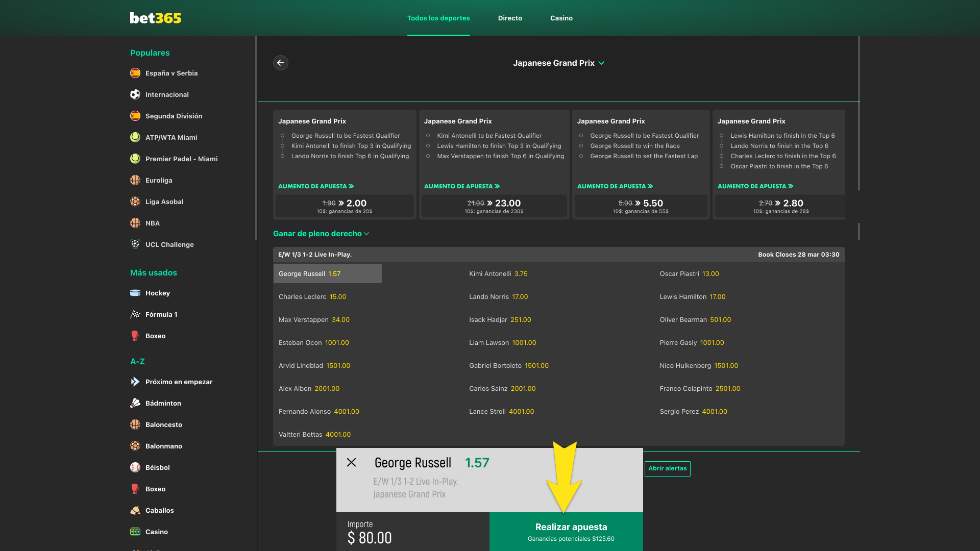Select Esteban Ocon at 1001.00

pyautogui.click(x=314, y=343)
